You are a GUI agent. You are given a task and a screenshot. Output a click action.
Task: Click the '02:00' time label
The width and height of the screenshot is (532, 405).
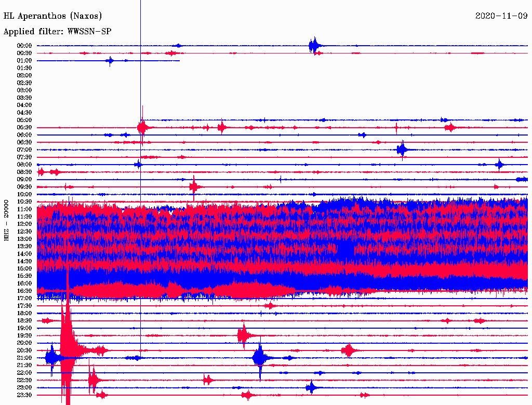pos(24,76)
